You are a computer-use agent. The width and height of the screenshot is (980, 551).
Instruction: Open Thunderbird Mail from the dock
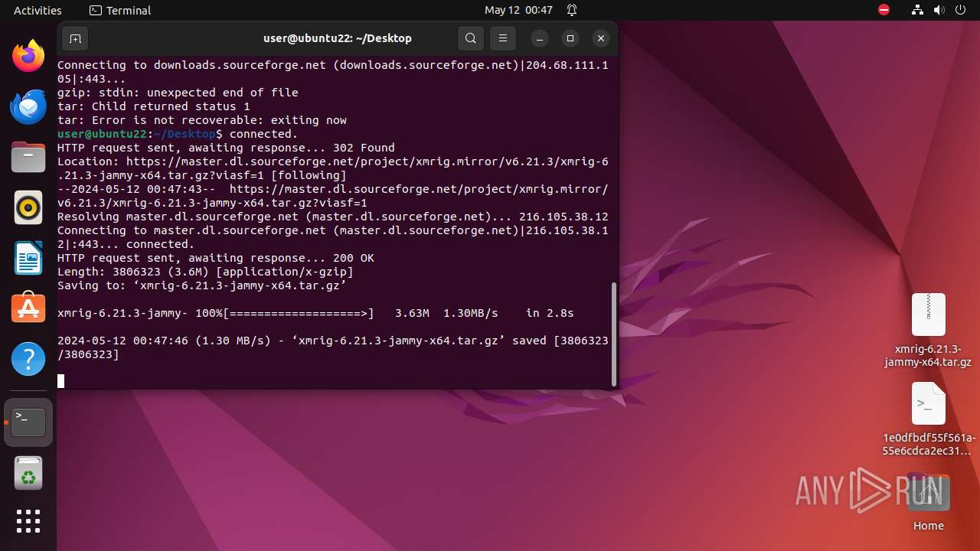(x=28, y=106)
